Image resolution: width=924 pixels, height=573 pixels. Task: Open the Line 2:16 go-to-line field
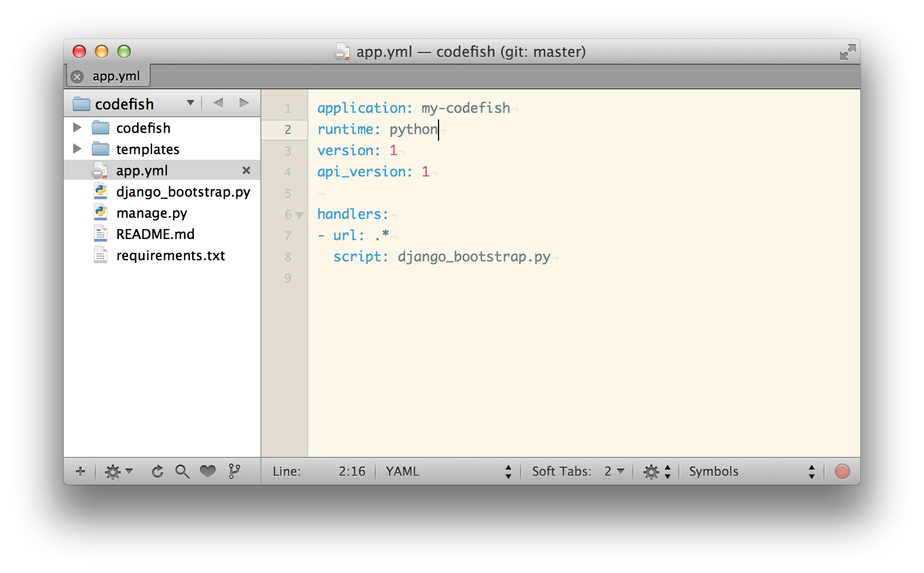pyautogui.click(x=319, y=471)
